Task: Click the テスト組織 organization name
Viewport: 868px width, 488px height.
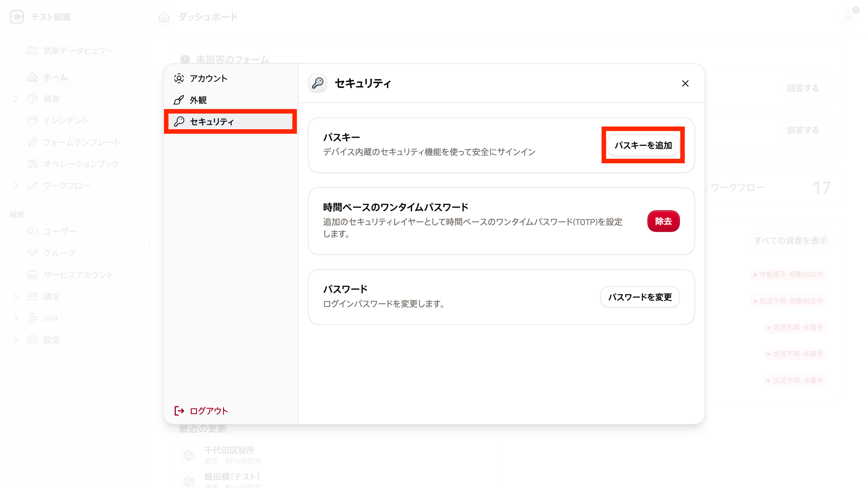Action: [x=51, y=17]
